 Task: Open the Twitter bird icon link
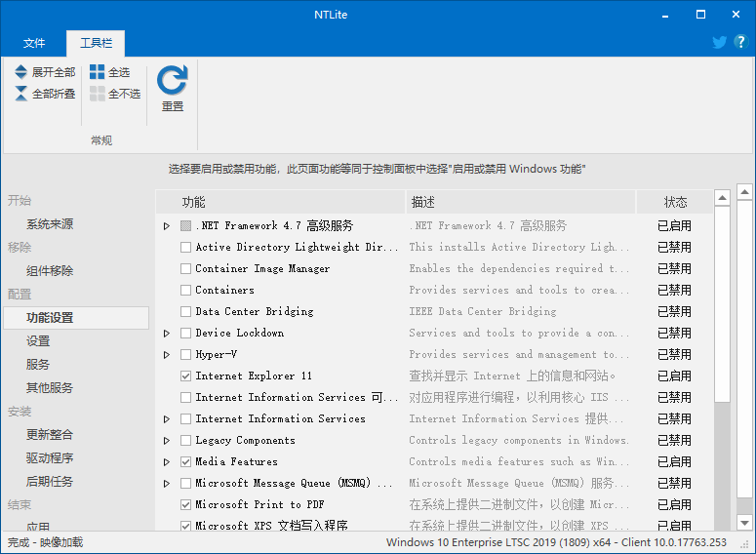[720, 42]
